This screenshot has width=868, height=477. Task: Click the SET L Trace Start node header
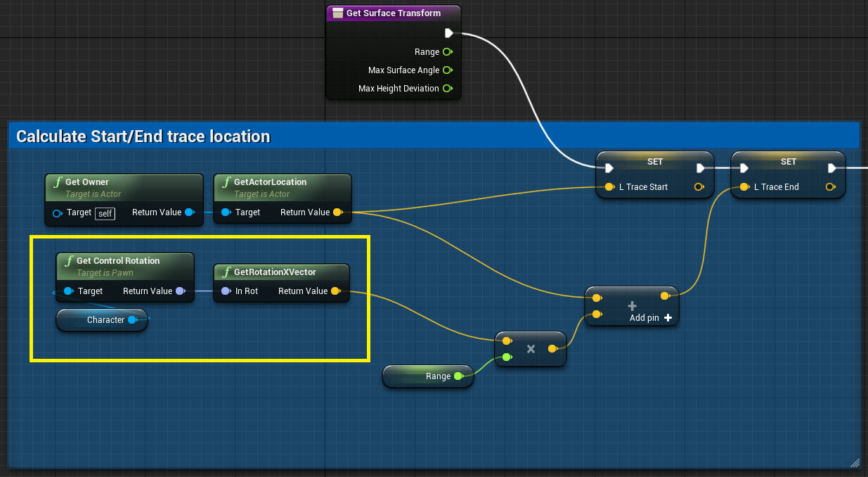(654, 161)
